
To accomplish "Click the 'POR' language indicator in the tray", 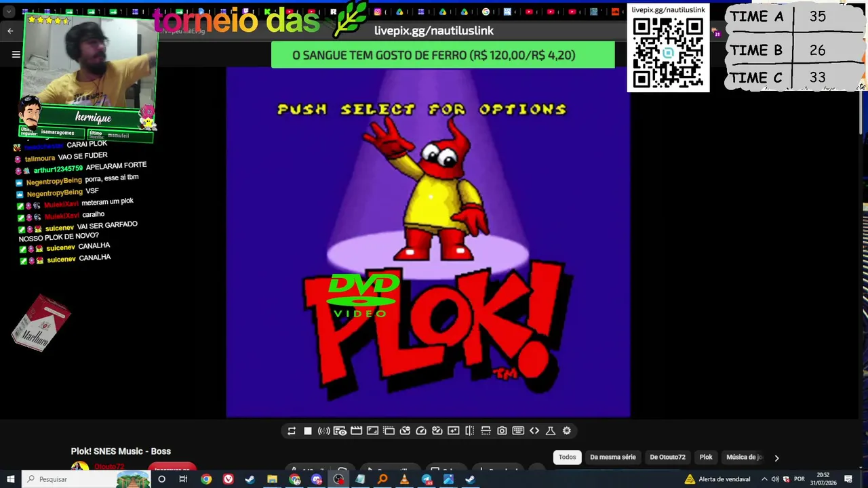I will 799,479.
